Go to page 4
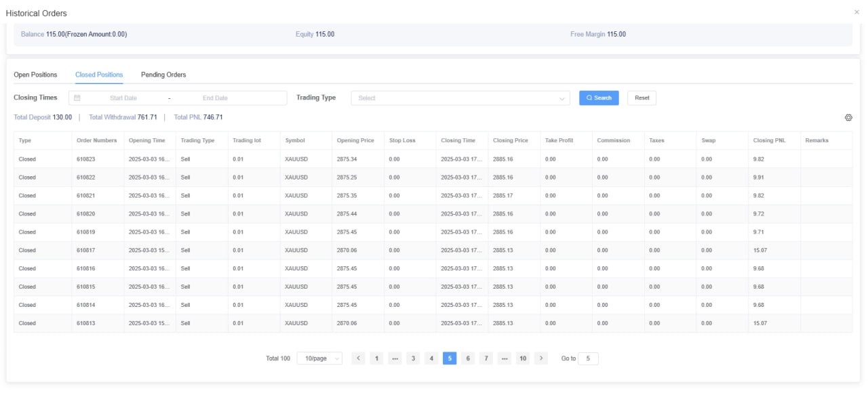Image resolution: width=868 pixels, height=395 pixels. (x=431, y=358)
